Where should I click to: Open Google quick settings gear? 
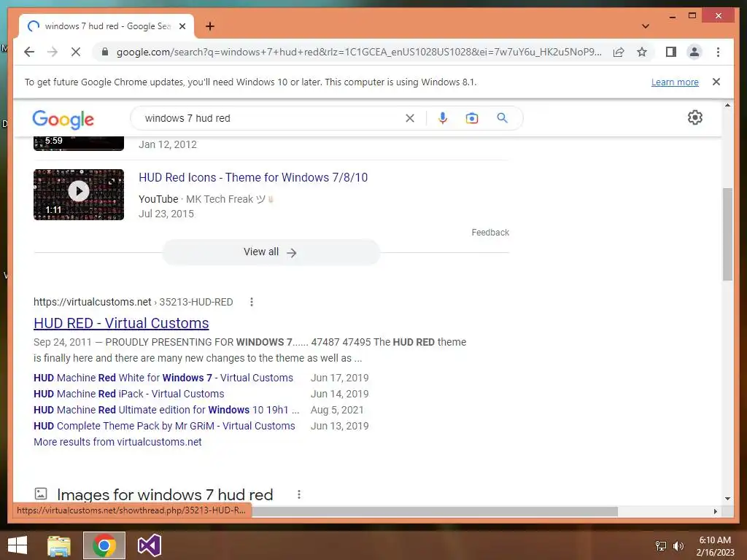(695, 117)
